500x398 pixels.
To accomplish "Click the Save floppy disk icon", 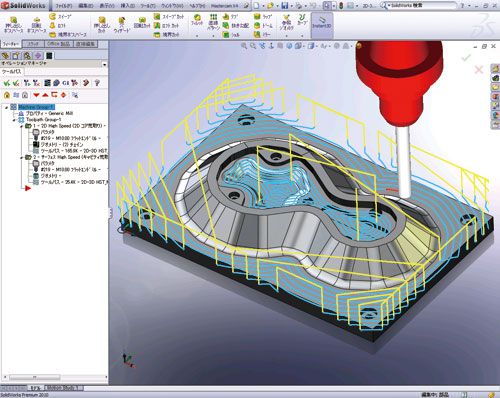I will pos(285,6).
